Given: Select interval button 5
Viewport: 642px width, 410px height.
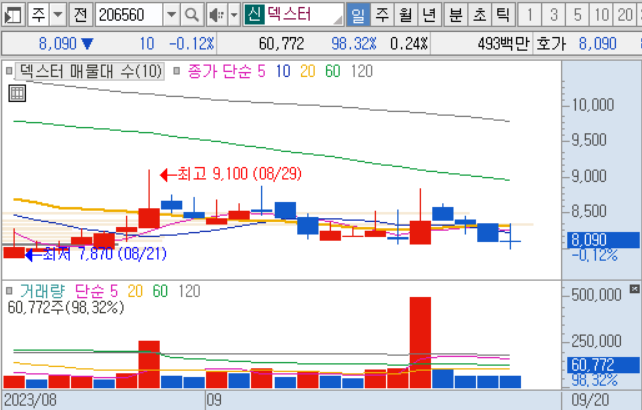Looking at the screenshot, I should click(577, 15).
